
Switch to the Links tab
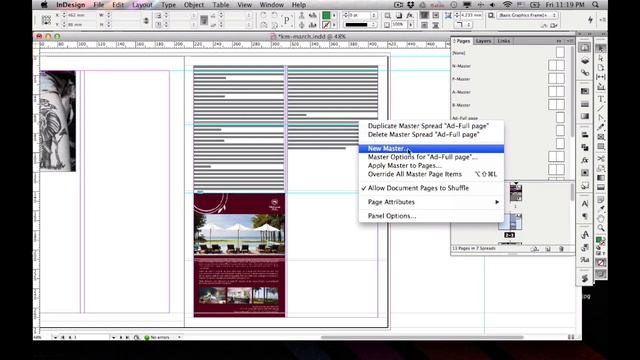coord(504,41)
